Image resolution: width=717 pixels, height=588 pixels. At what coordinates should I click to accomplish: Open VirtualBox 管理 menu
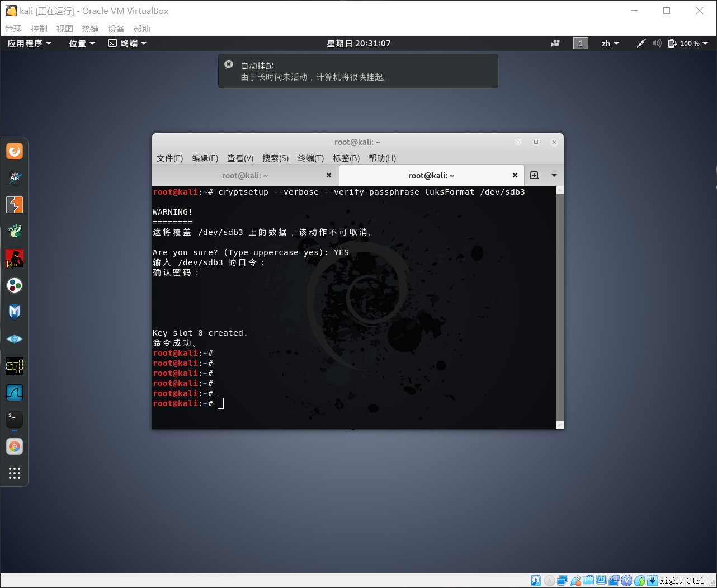point(13,29)
